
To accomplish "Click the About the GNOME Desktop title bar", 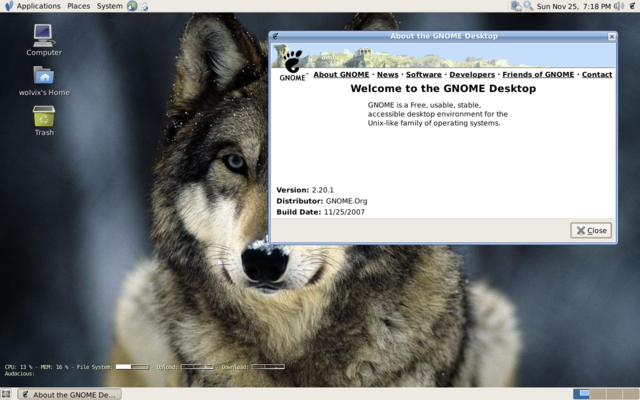I will point(443,36).
